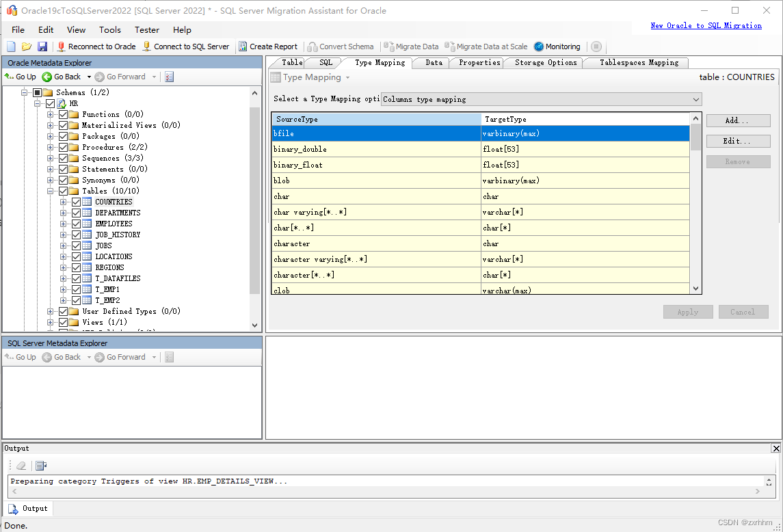Viewport: 783px width, 532px height.
Task: Open the Tester menu
Action: click(x=147, y=29)
